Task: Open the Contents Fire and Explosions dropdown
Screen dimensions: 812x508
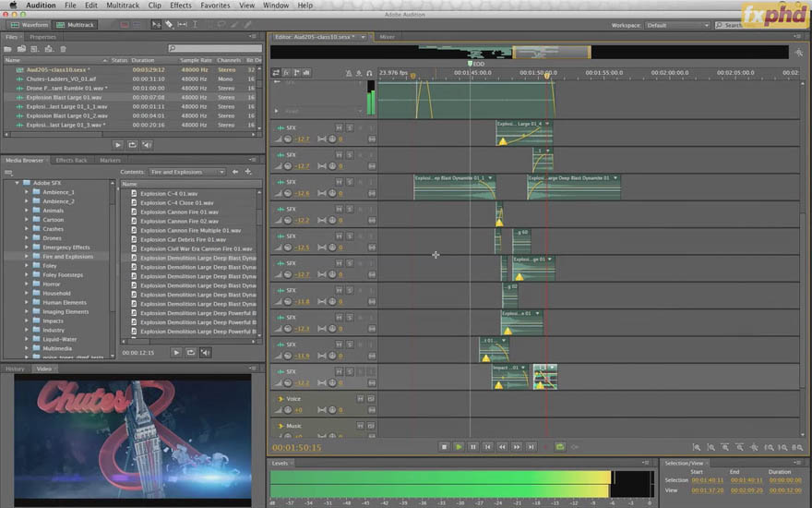Action: (187, 172)
